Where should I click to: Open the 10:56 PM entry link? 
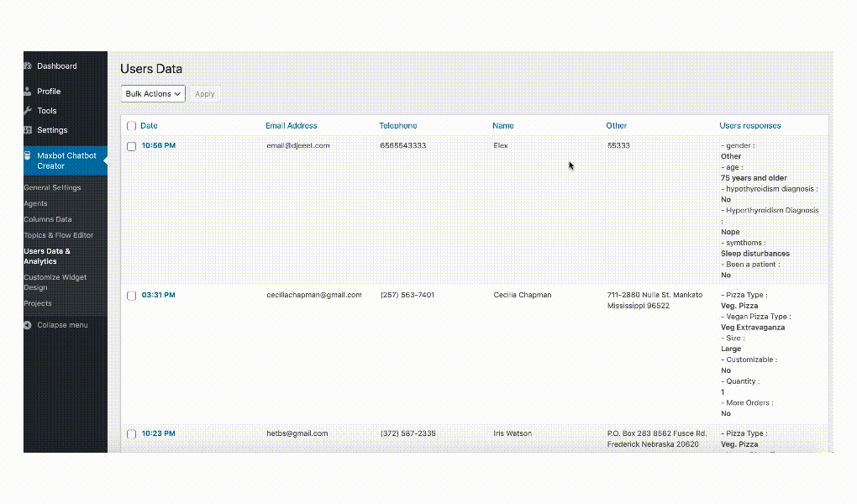click(x=159, y=145)
